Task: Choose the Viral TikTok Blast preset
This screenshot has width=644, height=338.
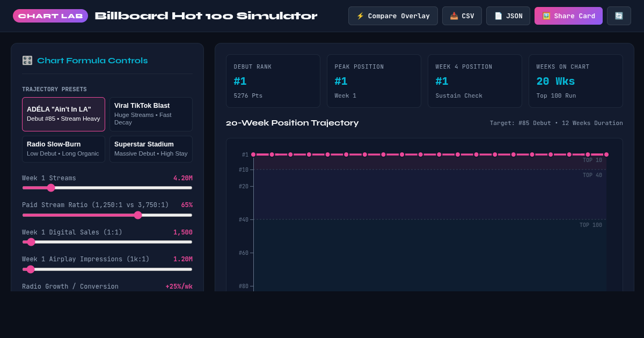Action: point(151,114)
